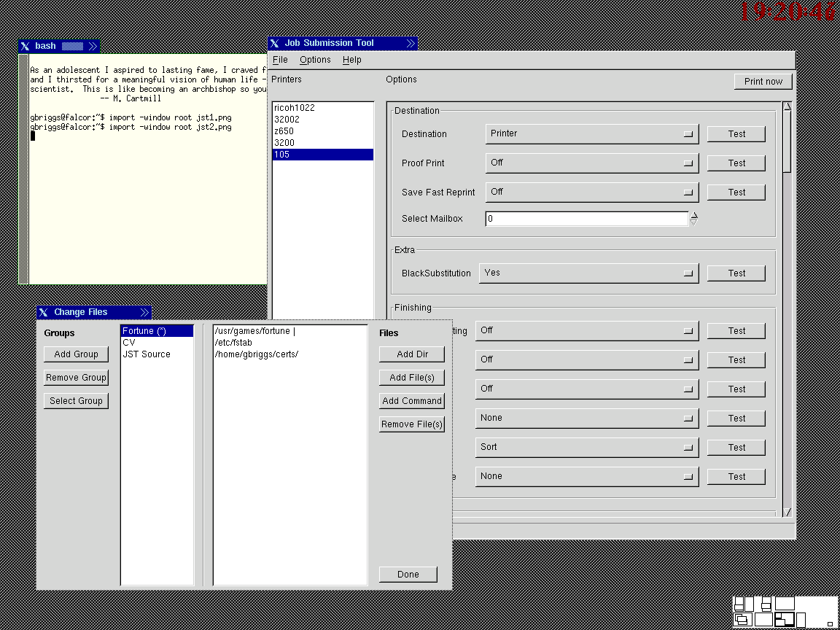Click the double-chevron icon on the Job Submission Tool title bar

(411, 43)
